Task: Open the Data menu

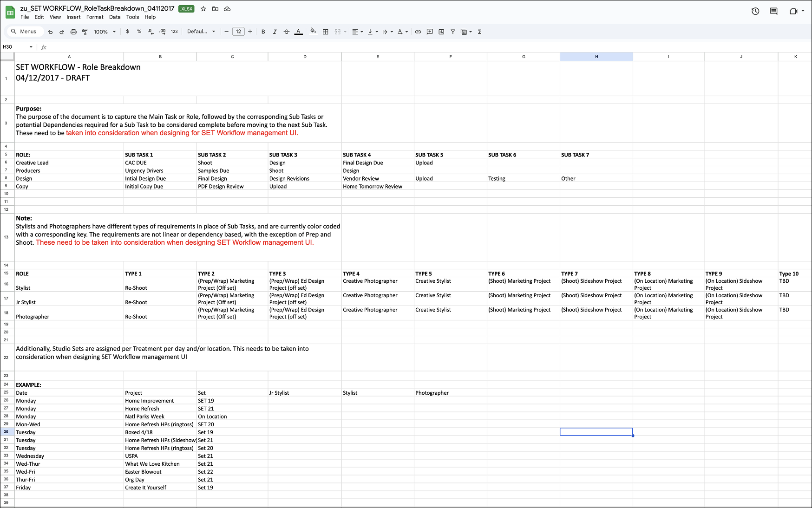Action: (115, 17)
